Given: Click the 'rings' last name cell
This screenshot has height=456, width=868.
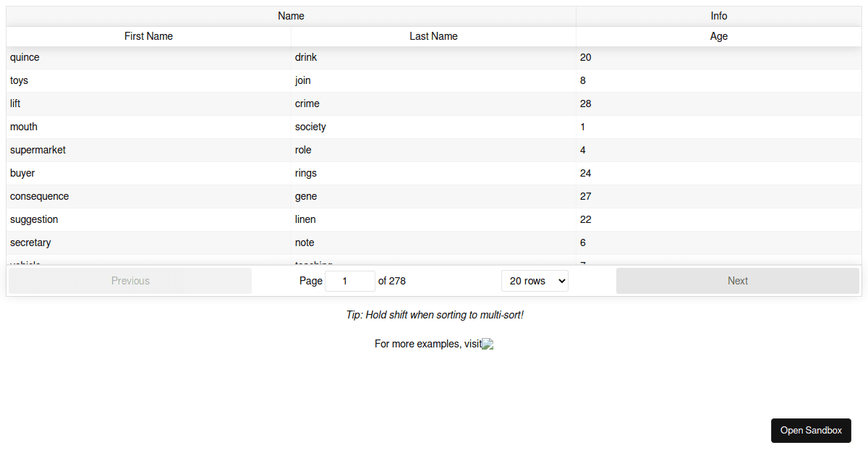Looking at the screenshot, I should (x=305, y=173).
